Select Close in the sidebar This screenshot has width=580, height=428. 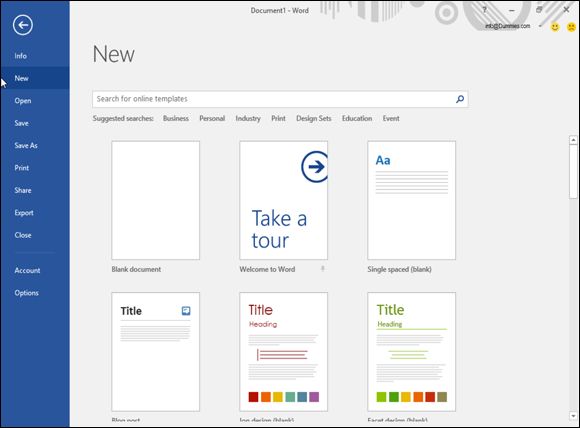[35, 235]
